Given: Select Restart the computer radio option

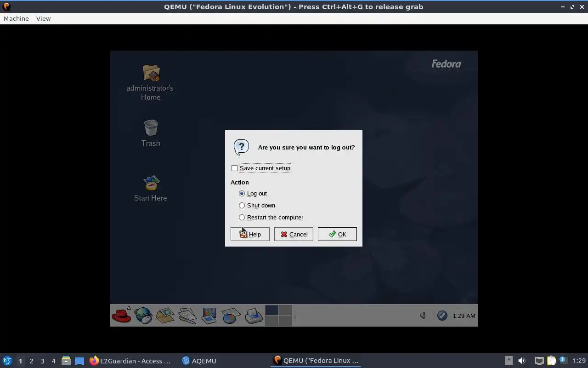Looking at the screenshot, I should point(242,218).
